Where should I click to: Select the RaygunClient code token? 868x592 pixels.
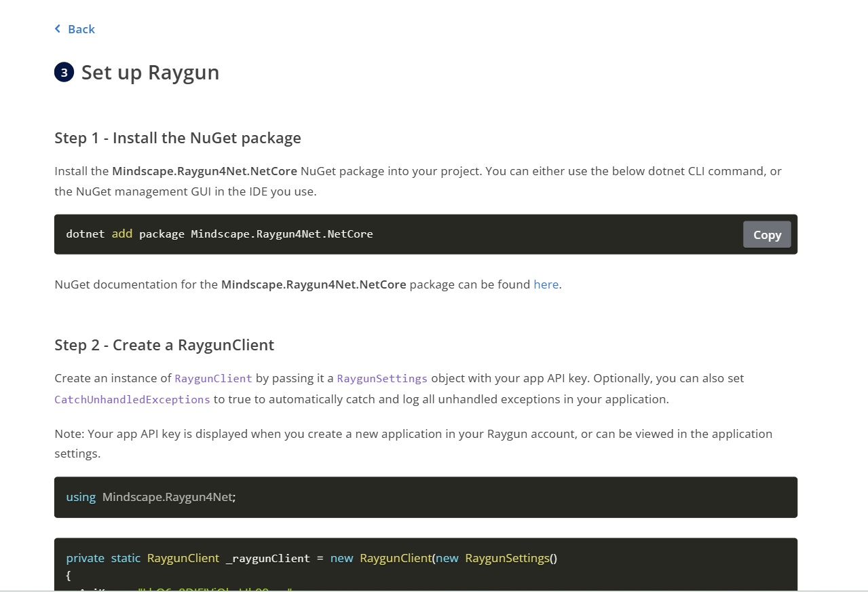[213, 378]
